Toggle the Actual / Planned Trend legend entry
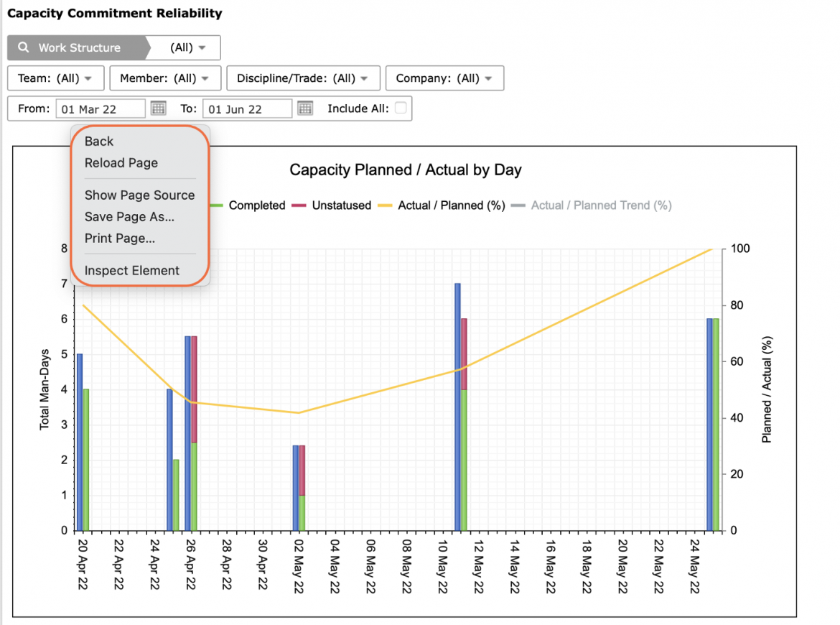Screen dimensions: 840x625 [x=592, y=205]
